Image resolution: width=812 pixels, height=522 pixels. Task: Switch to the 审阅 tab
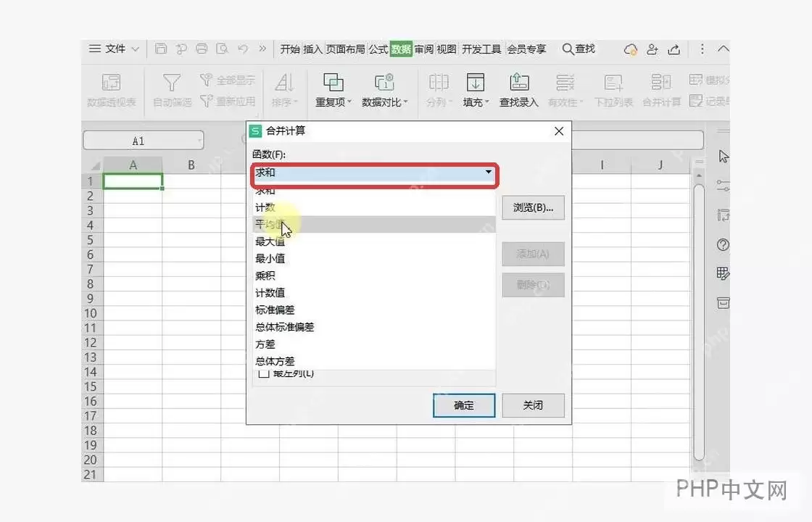click(x=423, y=49)
